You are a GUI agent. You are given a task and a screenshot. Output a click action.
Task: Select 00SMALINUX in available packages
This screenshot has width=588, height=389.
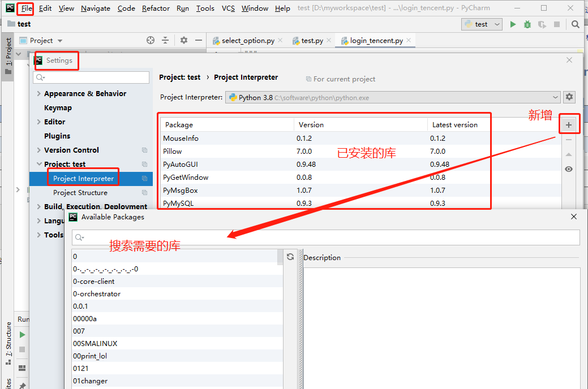pos(177,344)
